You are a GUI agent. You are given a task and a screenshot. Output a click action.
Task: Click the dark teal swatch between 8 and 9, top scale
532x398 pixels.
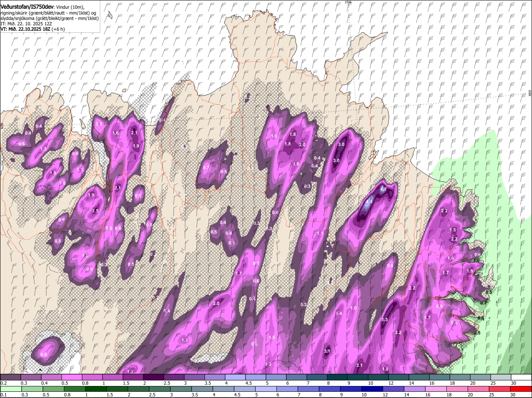(337, 377)
